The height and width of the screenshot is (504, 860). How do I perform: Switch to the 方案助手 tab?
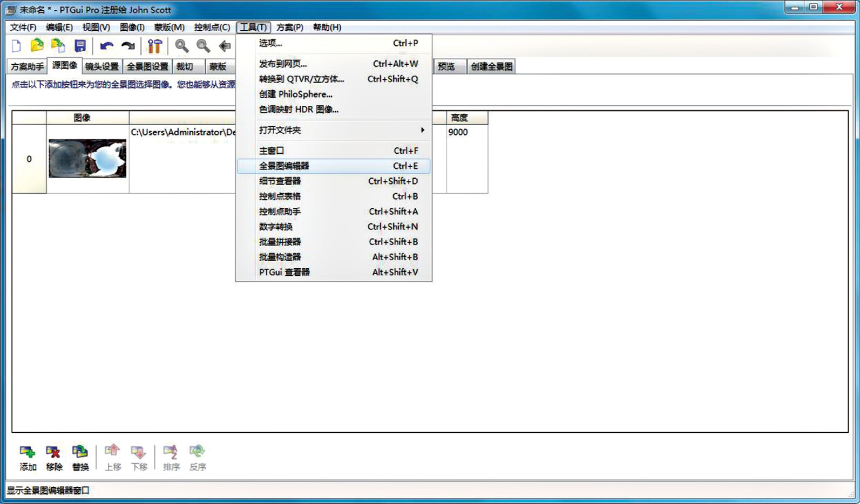(x=28, y=66)
